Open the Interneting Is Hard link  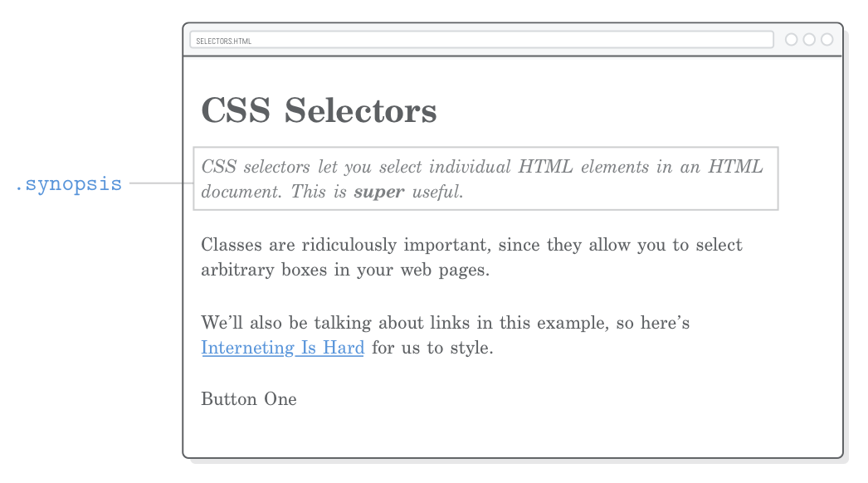pos(282,348)
